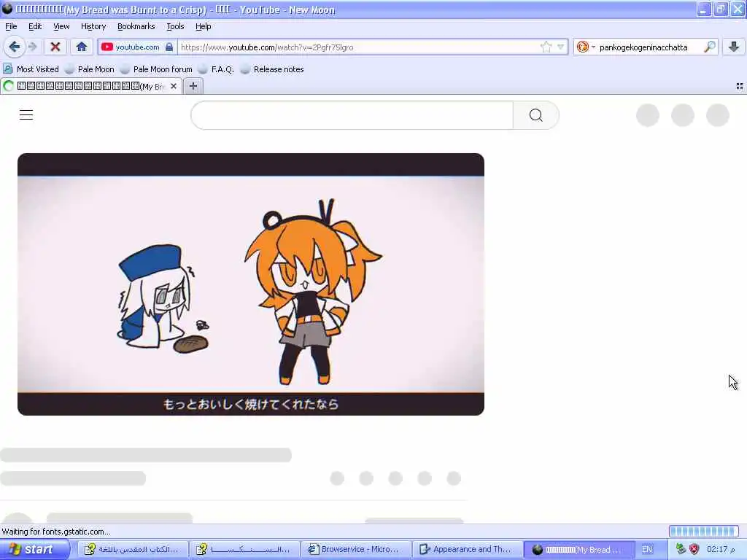This screenshot has width=747, height=560.
Task: Open the Pale Moon forum bookmark
Action: pyautogui.click(x=156, y=69)
